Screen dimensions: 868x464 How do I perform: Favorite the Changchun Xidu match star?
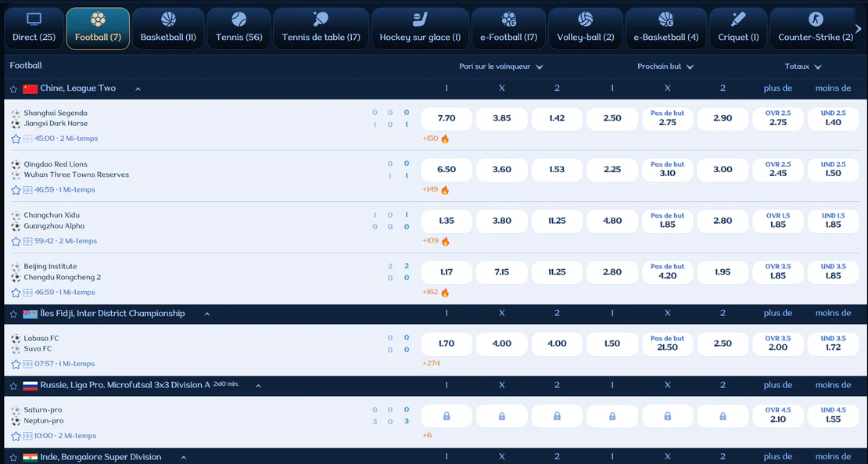(x=16, y=242)
